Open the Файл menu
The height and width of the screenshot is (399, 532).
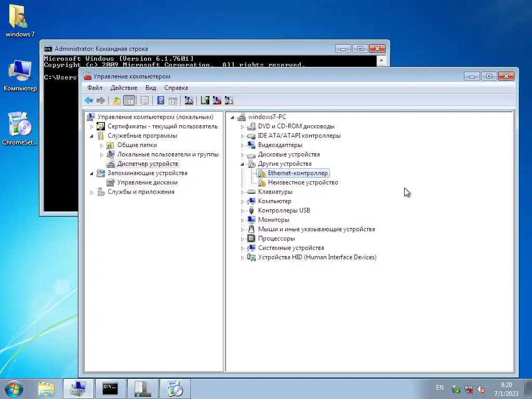[x=95, y=88]
